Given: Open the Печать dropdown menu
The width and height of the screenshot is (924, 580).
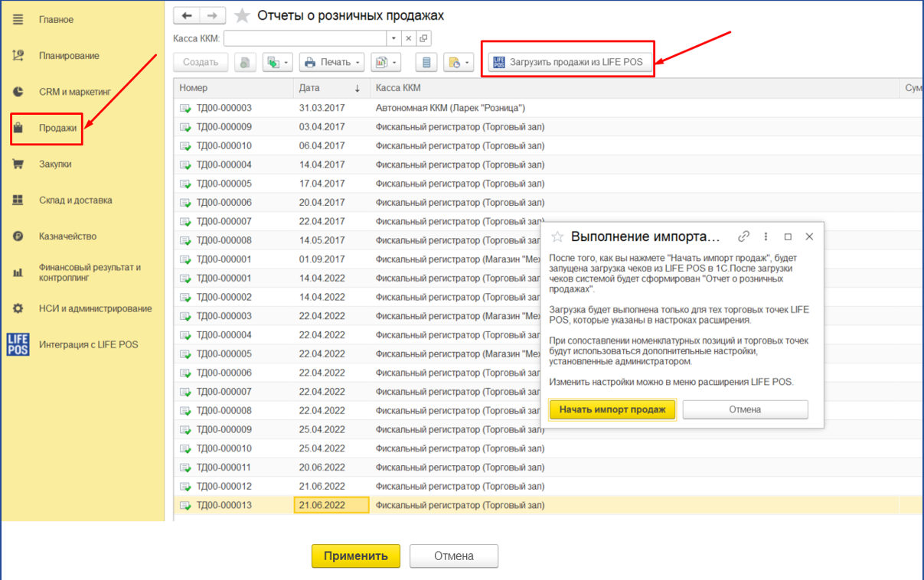Looking at the screenshot, I should pos(331,62).
